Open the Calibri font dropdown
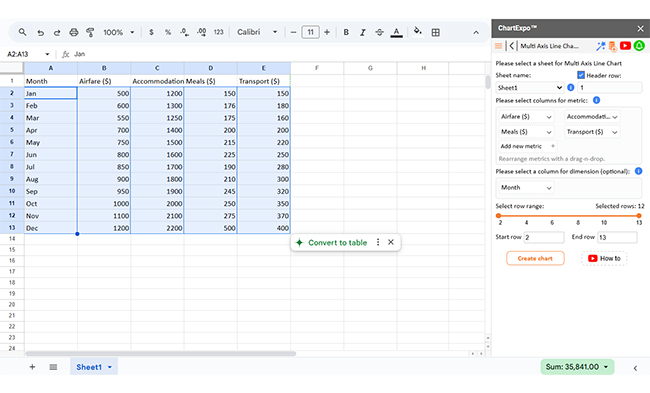Viewport: 650px width, 393px height. [x=257, y=32]
